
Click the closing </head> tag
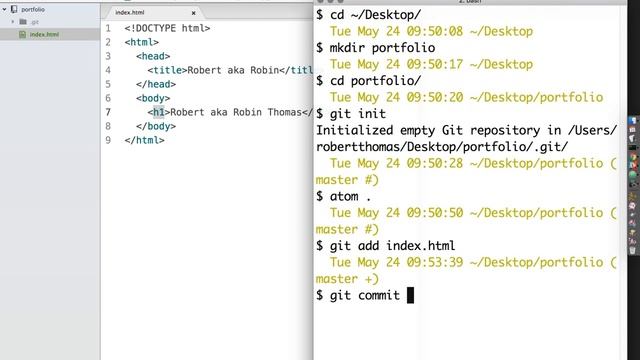(156, 84)
